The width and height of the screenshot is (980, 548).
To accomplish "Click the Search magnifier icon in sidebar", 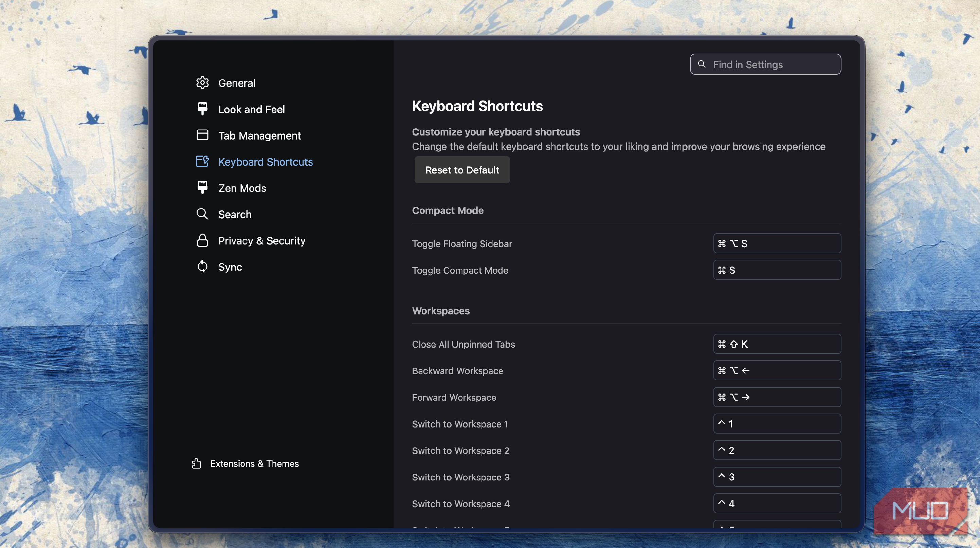I will pyautogui.click(x=202, y=214).
